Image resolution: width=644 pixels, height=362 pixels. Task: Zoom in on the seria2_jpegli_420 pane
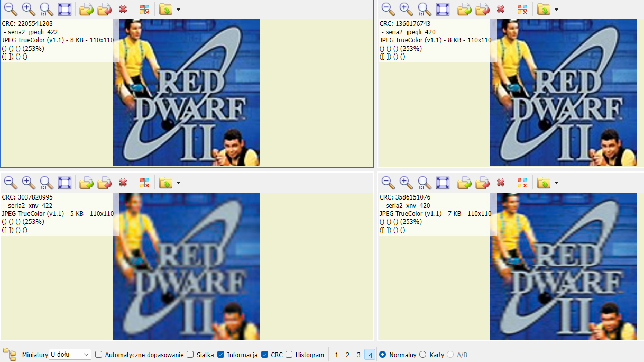(406, 9)
